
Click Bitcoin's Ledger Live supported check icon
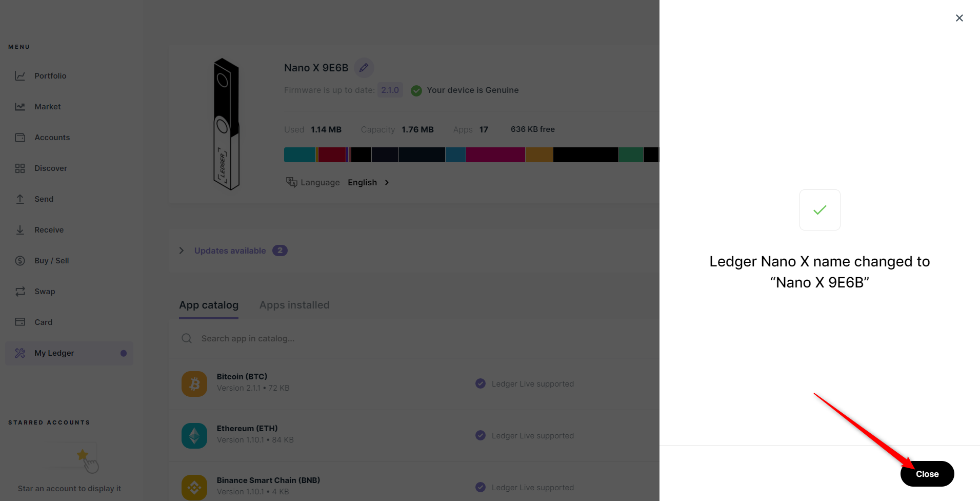[x=481, y=383]
